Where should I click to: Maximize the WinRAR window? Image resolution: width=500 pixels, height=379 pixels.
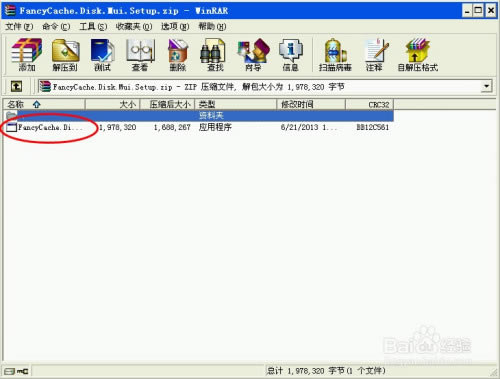tap(478, 11)
